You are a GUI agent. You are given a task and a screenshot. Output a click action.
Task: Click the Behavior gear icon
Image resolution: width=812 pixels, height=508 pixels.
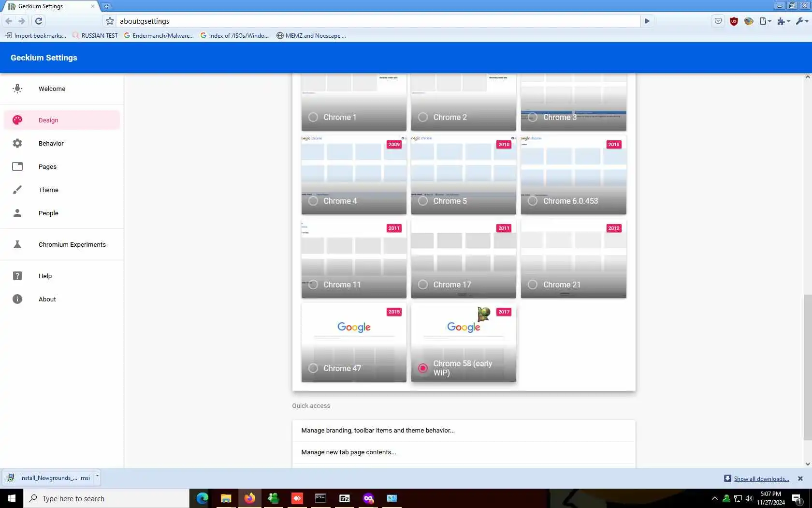(x=17, y=143)
